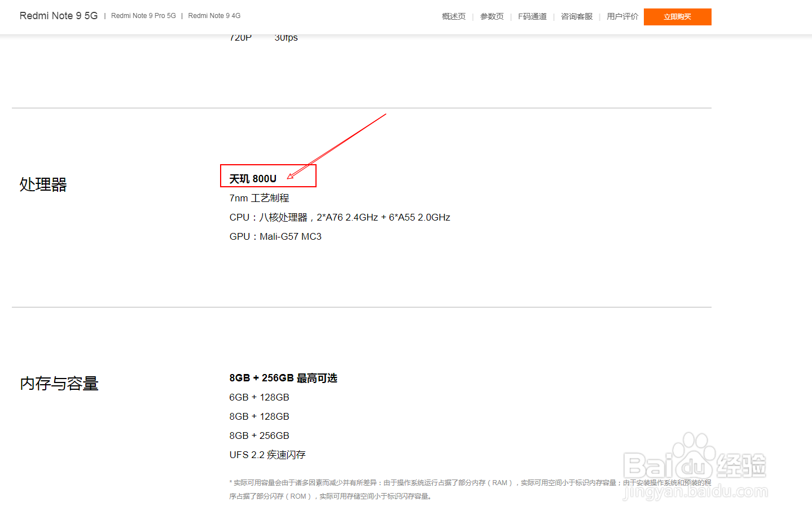
Task: Switch to the 参数页 tab
Action: (492, 16)
